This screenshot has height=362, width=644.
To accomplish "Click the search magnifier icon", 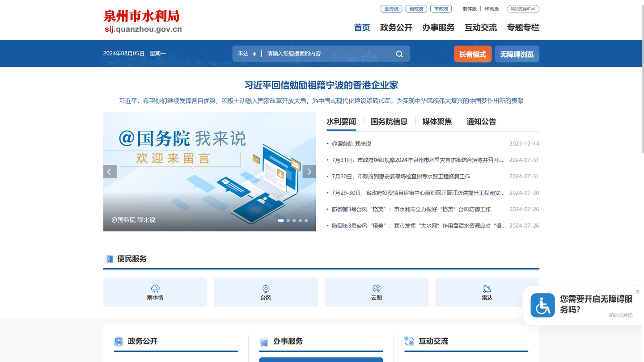I will click(399, 54).
